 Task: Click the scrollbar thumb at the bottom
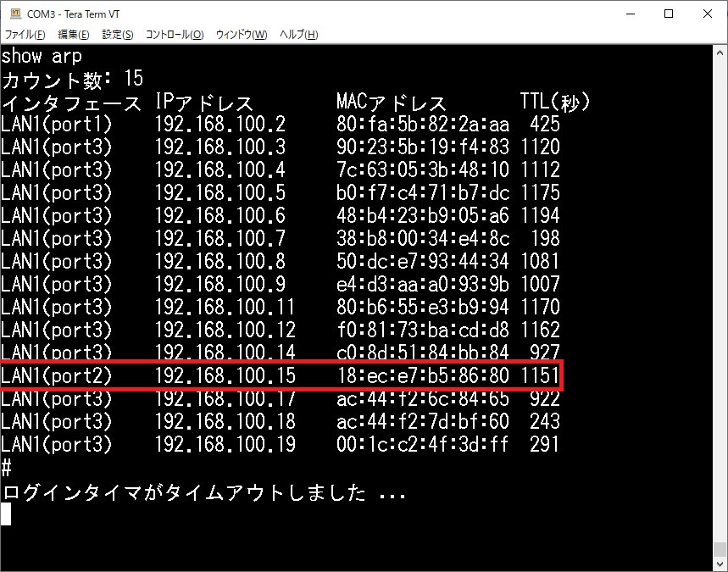pos(720,548)
